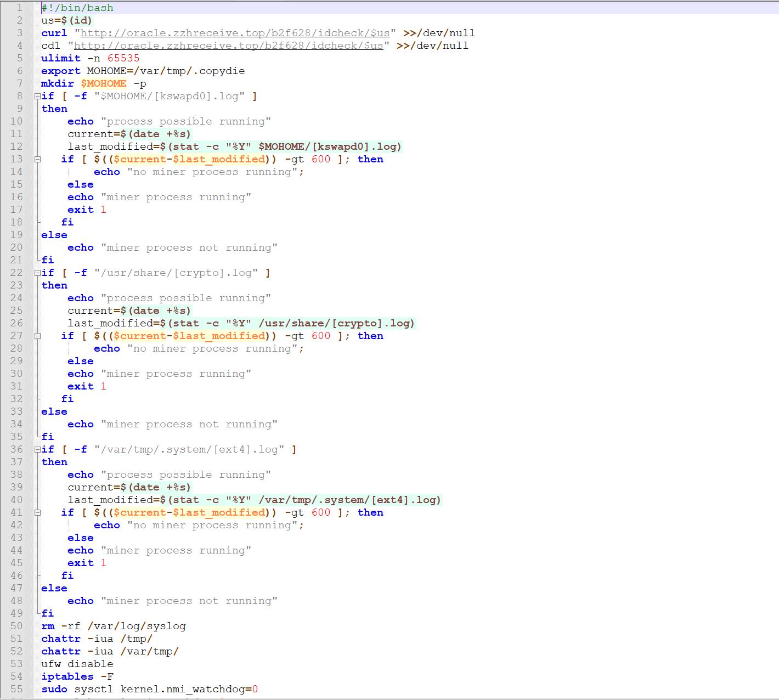This screenshot has height=700, width=779.
Task: Click rm -rf /var/log/syslog line
Action: 114,626
